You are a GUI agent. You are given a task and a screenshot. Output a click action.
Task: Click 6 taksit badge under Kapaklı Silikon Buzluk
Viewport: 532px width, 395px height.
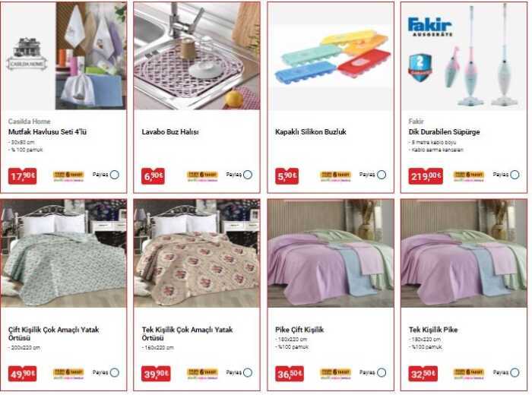click(x=336, y=176)
